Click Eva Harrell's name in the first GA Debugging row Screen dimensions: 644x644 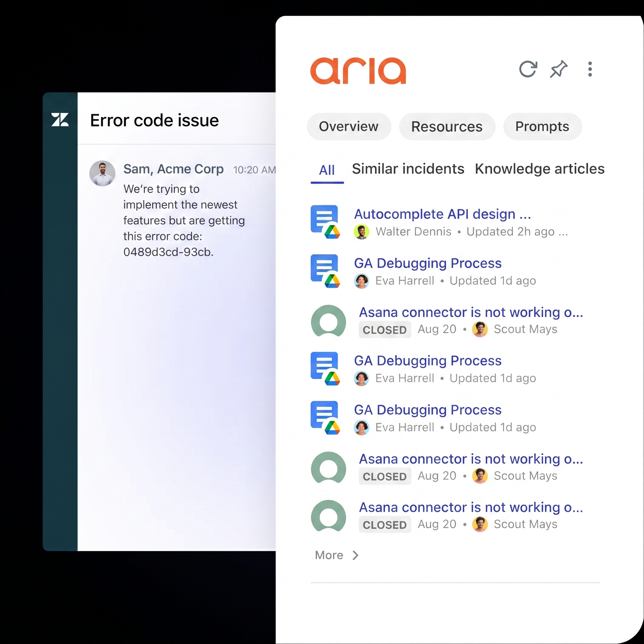405,281
